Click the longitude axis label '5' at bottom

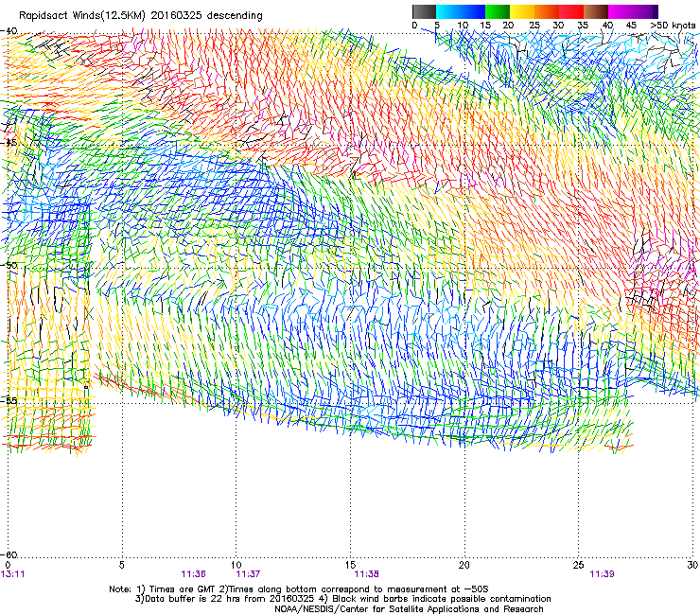[121, 566]
